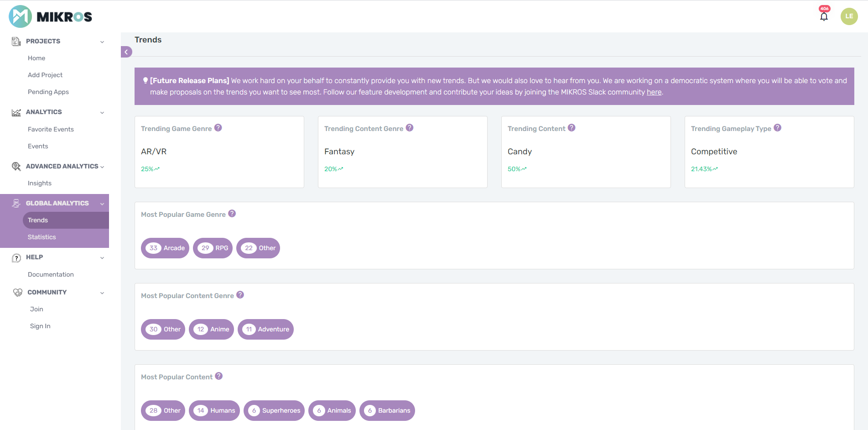
Task: Select the Analytics chart icon
Action: point(16,112)
